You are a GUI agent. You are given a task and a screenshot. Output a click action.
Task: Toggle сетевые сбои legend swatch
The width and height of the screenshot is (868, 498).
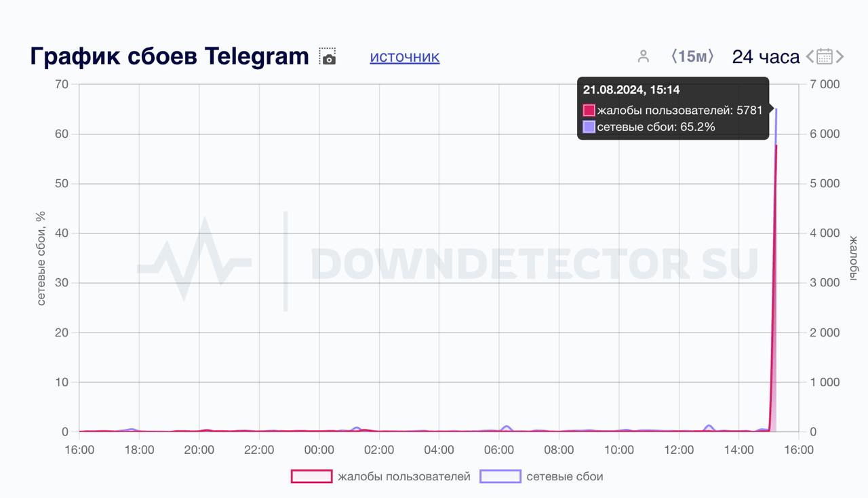point(500,476)
